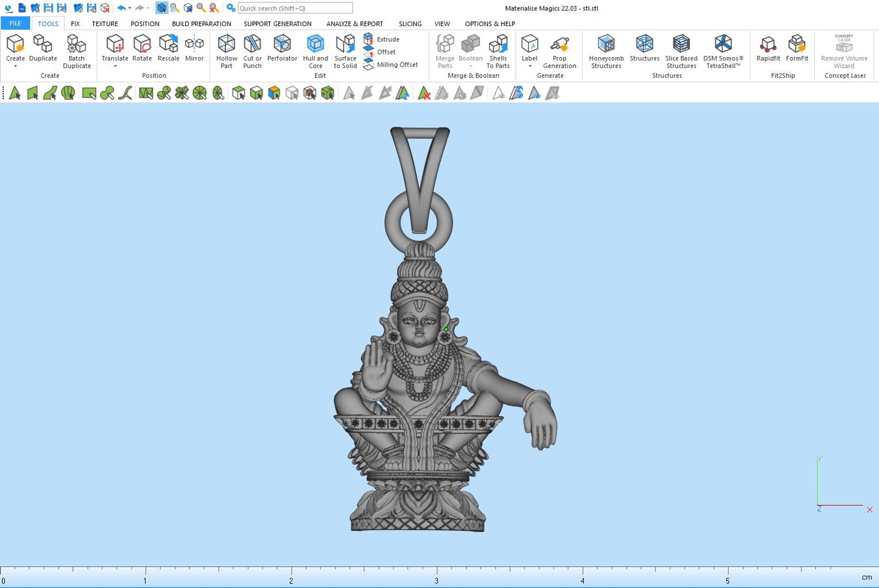The width and height of the screenshot is (879, 588).
Task: Click the Mirror tool
Action: tap(194, 48)
